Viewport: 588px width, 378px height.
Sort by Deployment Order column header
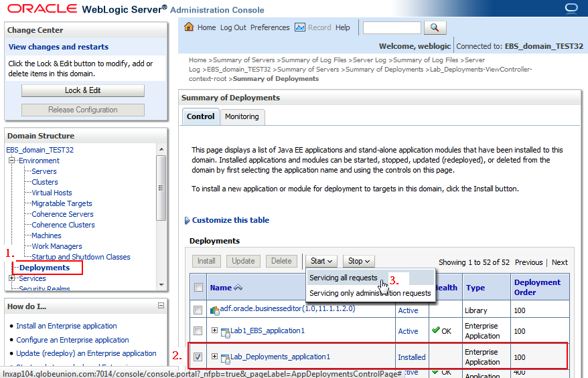click(x=537, y=287)
